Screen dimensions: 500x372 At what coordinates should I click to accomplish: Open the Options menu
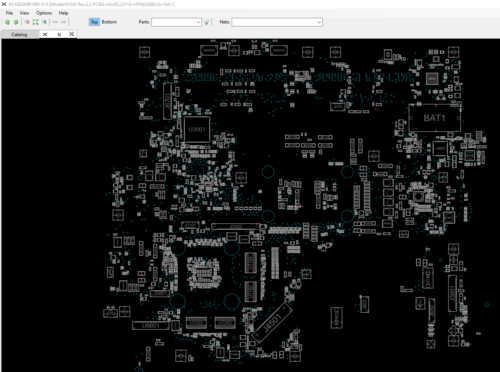[x=44, y=13]
